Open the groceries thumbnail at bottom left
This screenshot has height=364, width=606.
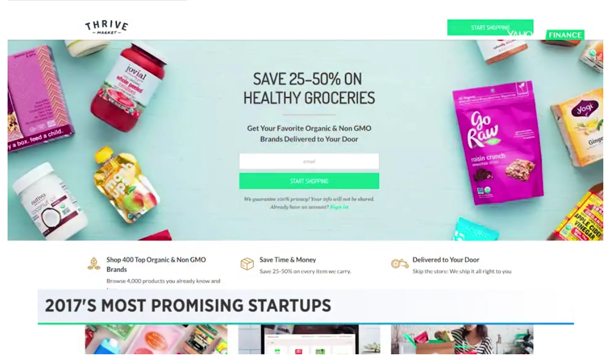tap(156, 339)
